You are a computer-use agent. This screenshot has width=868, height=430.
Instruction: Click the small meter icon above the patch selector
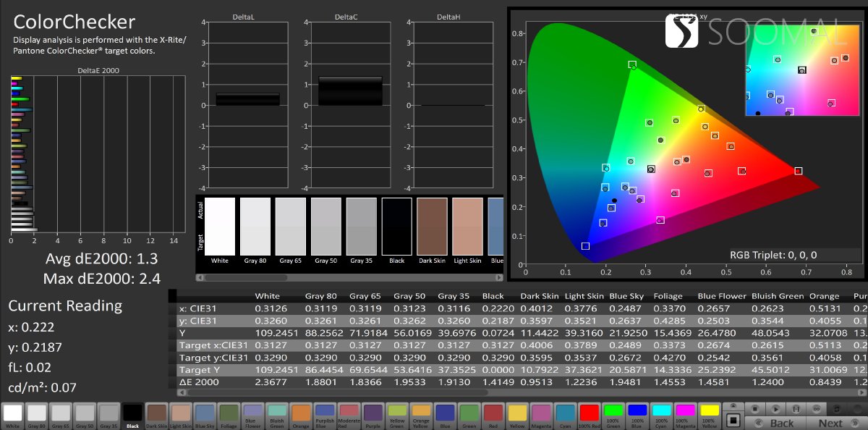733,404
